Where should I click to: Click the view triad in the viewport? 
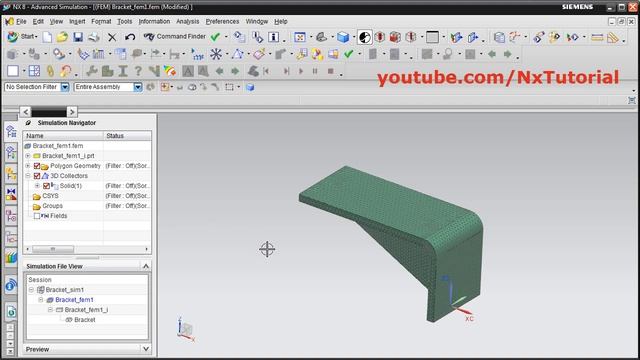186,329
